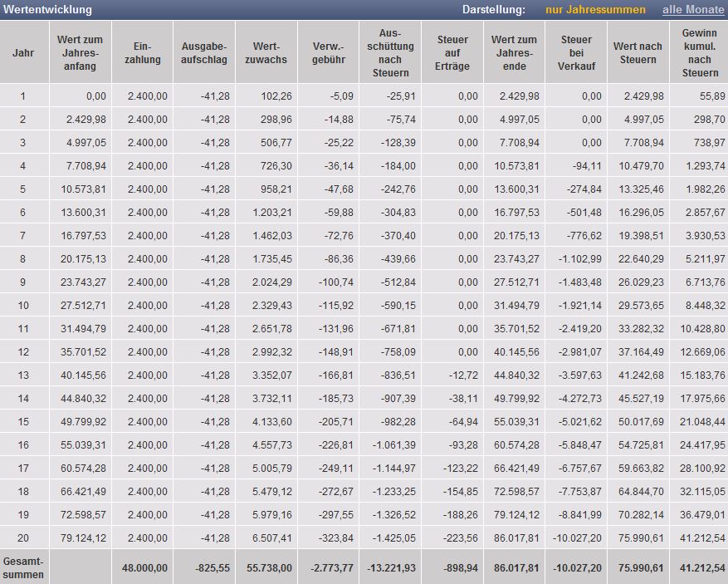Select year number 20 cell
The image size is (728, 584).
pos(23,537)
